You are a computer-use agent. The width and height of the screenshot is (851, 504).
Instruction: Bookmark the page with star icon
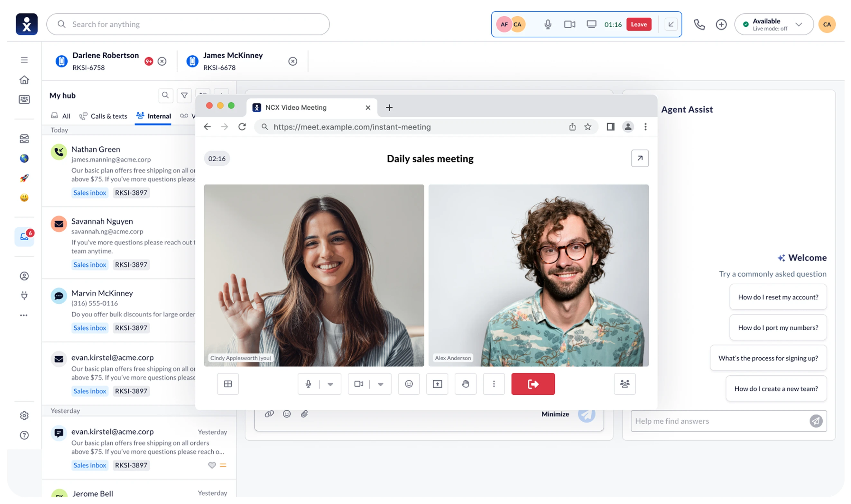[x=588, y=127]
